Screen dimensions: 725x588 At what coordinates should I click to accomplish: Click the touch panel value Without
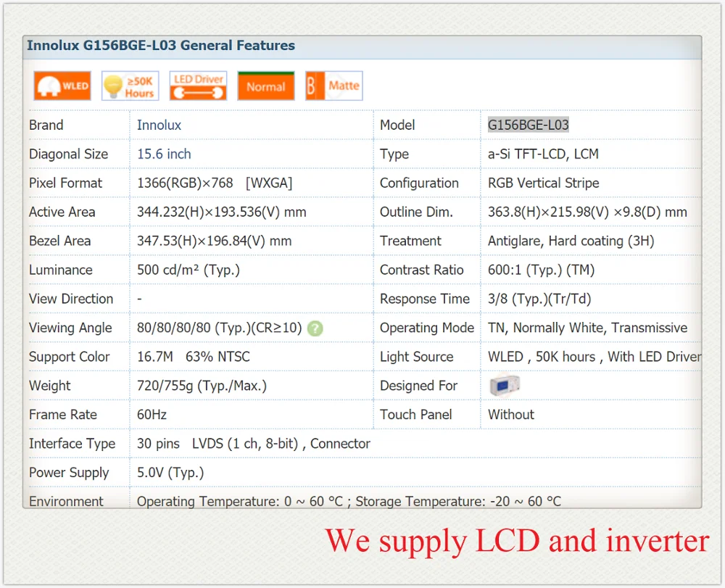(511, 415)
